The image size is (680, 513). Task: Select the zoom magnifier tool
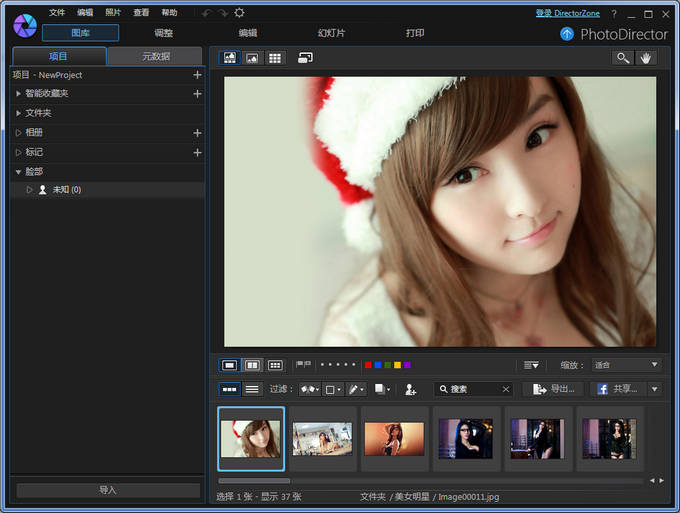(x=623, y=58)
